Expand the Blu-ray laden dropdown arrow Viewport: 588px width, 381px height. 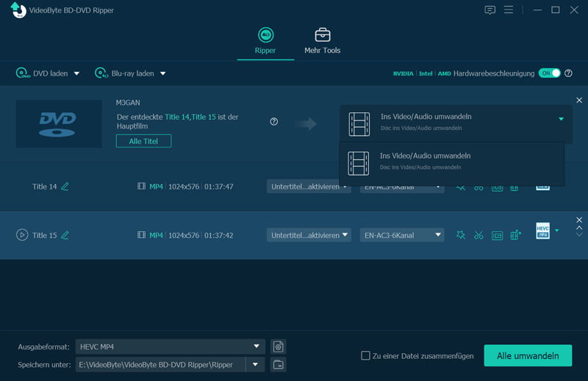162,73
